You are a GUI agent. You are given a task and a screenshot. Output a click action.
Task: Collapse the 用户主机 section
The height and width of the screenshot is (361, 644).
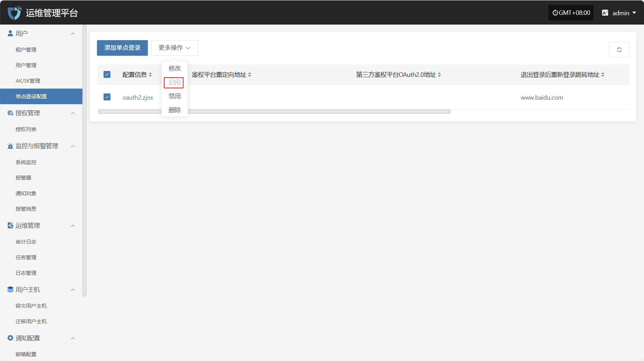tap(73, 290)
